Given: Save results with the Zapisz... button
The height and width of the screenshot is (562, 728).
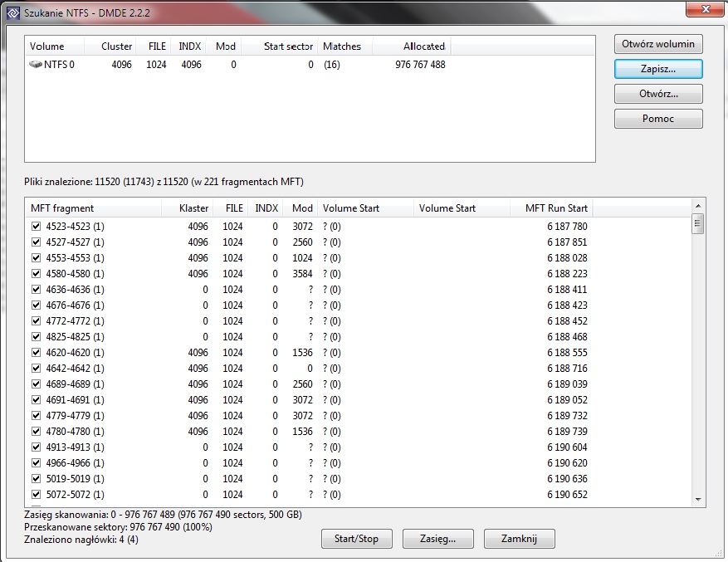Looking at the screenshot, I should tap(658, 69).
